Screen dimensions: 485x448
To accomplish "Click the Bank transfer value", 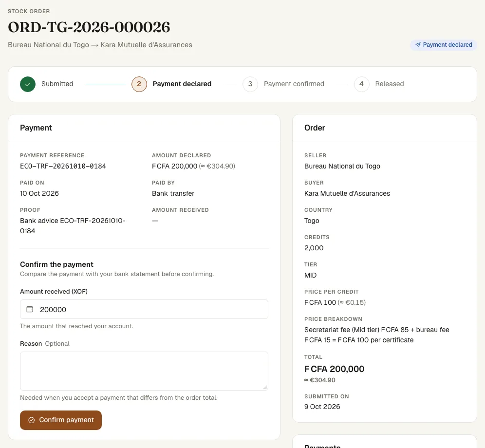I will tap(173, 193).
